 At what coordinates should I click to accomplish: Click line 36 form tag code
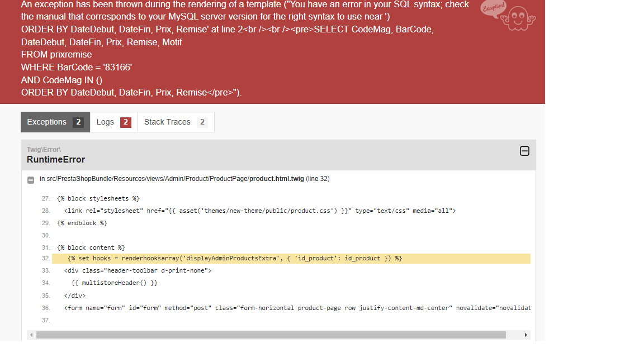[297, 308]
